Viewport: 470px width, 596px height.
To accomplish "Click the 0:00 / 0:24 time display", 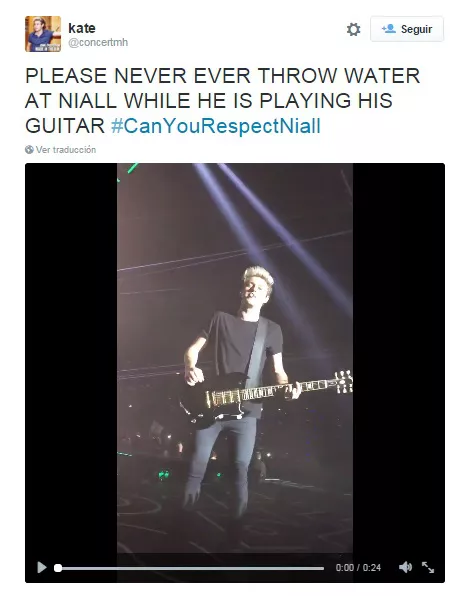I will [x=358, y=567].
